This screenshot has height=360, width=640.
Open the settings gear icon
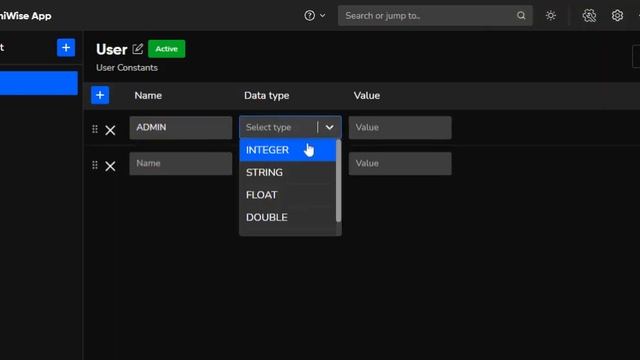tap(617, 16)
